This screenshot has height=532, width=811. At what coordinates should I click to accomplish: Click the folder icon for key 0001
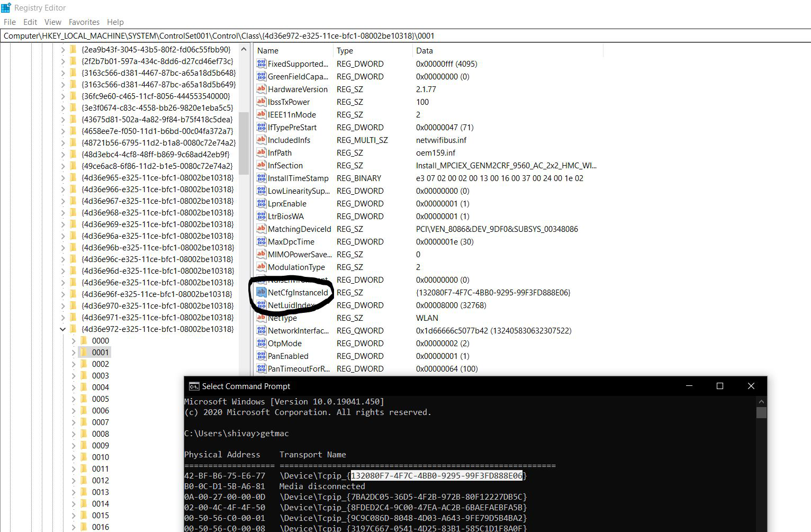click(x=84, y=352)
